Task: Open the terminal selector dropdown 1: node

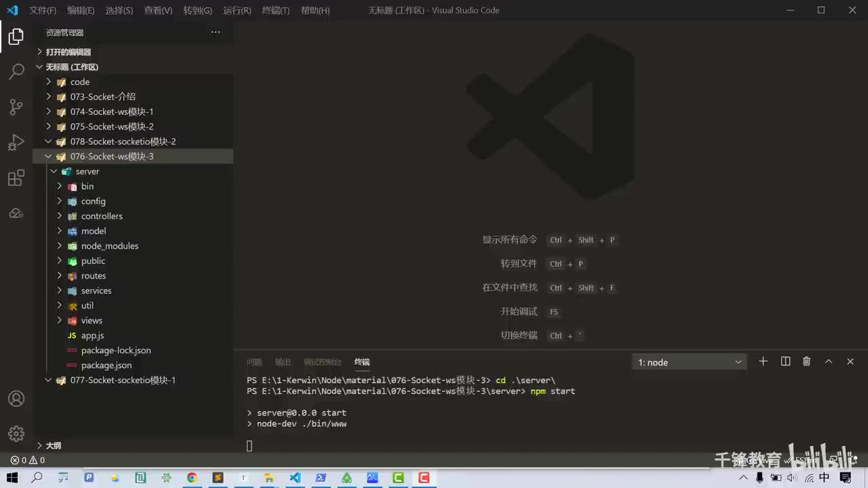Action: click(x=689, y=362)
